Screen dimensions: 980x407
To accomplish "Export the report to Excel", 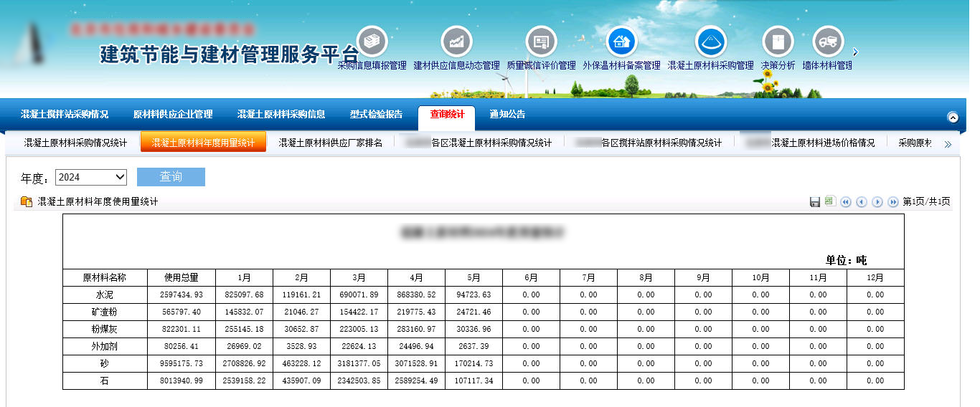I will pyautogui.click(x=830, y=202).
